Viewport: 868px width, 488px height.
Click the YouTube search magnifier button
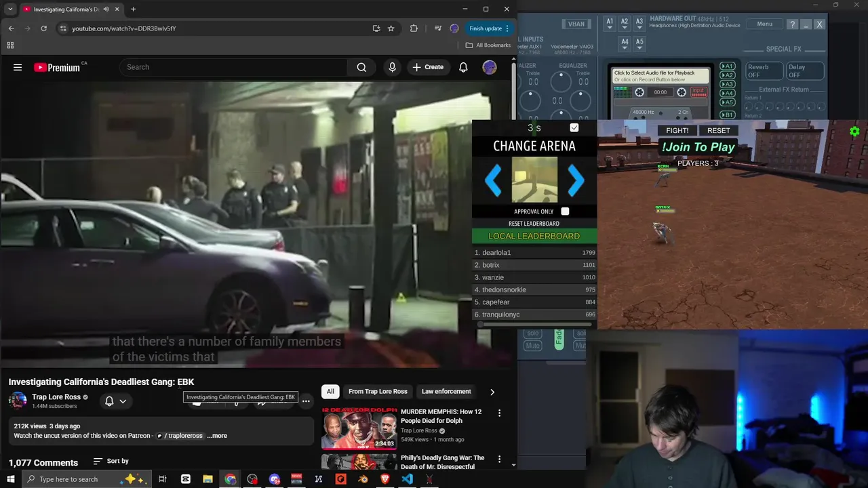361,67
